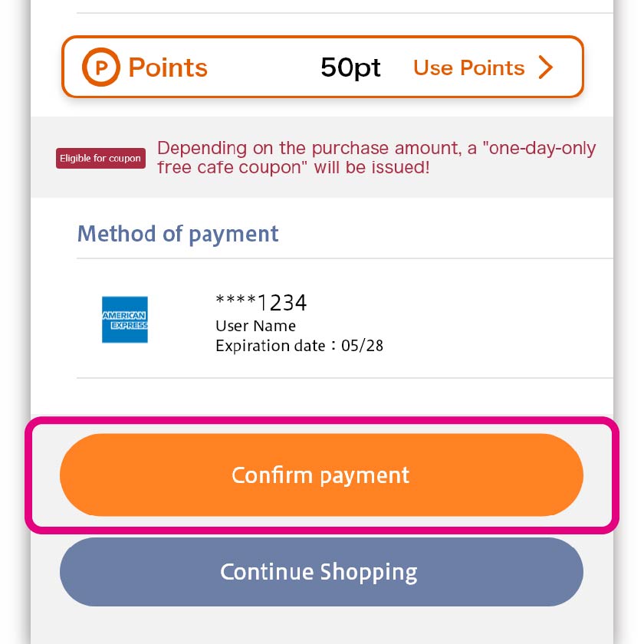The height and width of the screenshot is (644, 644).
Task: Tap the orange chevron beside Use Points
Action: 546,67
